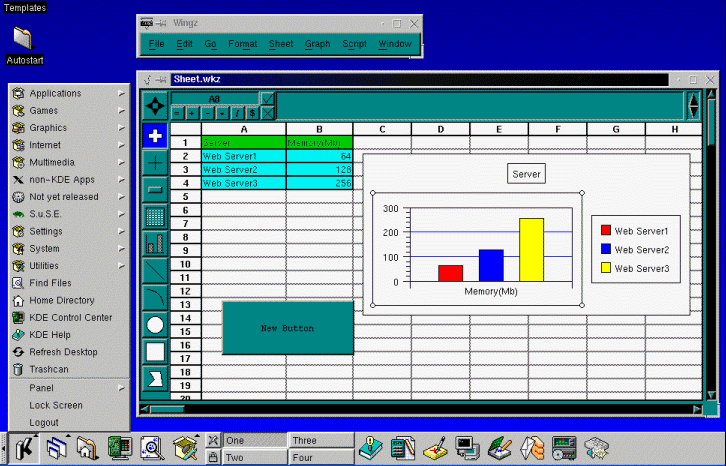Viewport: 726px width, 466px height.
Task: Open the File menu in Wingz
Action: click(156, 44)
